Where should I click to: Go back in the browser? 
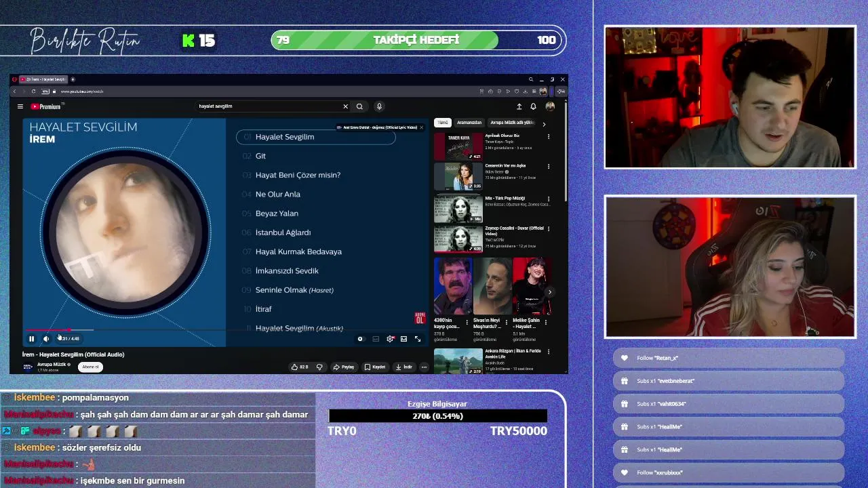coord(14,91)
